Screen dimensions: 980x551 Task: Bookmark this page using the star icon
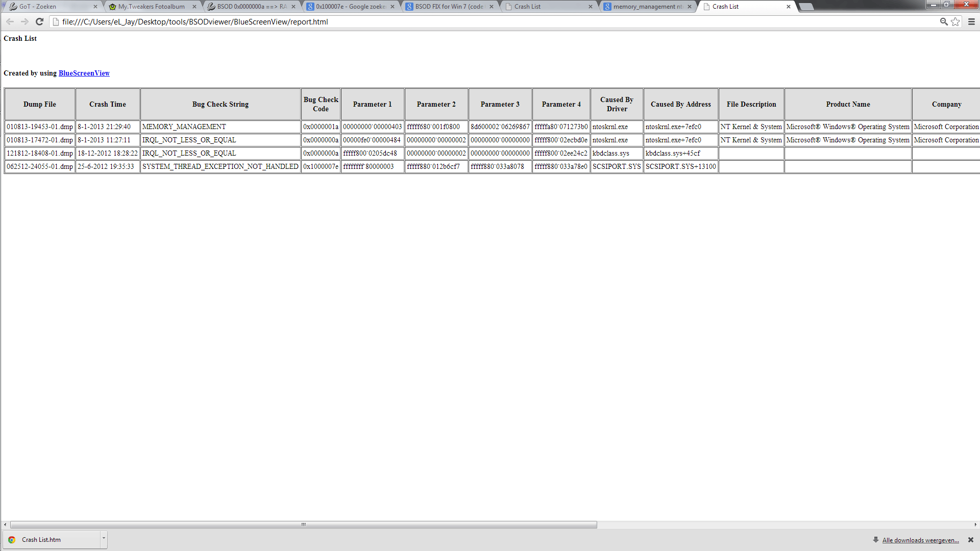955,21
